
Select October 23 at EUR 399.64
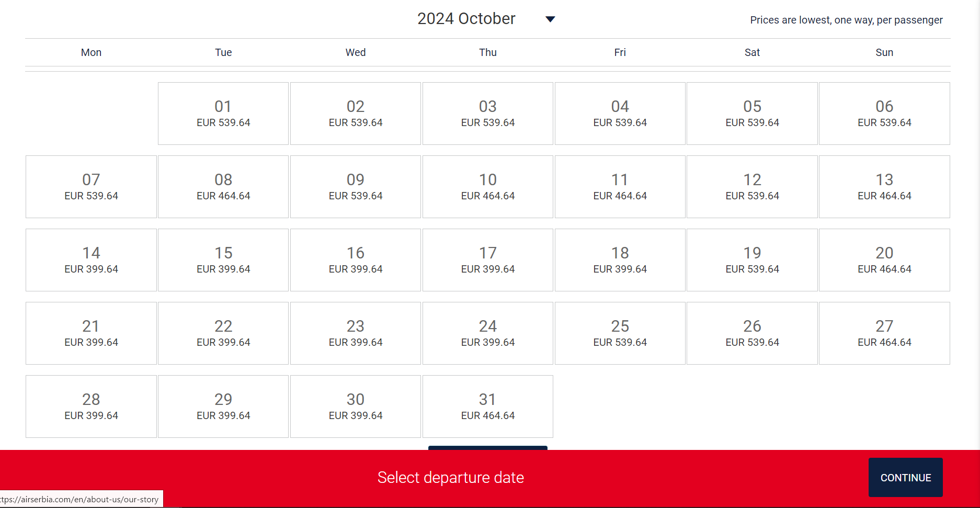click(x=356, y=333)
